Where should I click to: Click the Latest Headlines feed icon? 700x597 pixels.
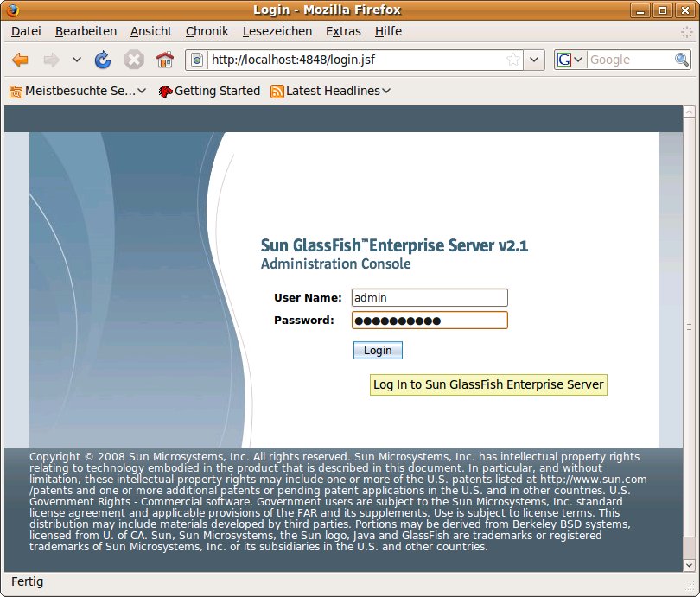click(277, 91)
